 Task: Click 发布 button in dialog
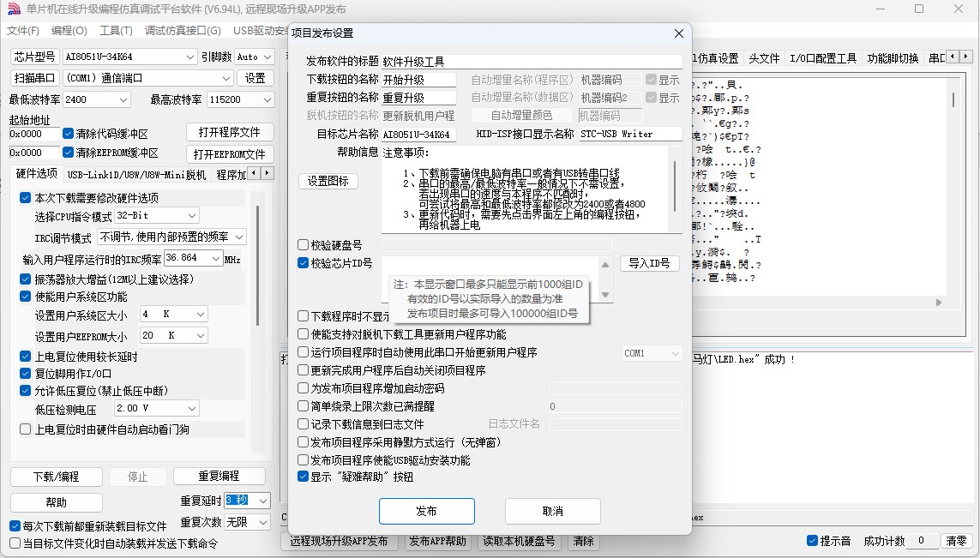tap(427, 511)
